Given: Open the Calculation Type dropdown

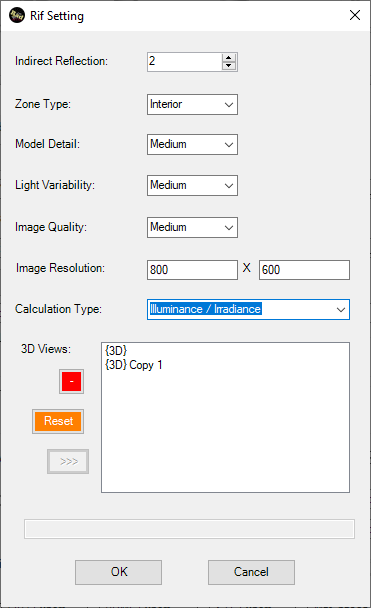Looking at the screenshot, I should 248,309.
